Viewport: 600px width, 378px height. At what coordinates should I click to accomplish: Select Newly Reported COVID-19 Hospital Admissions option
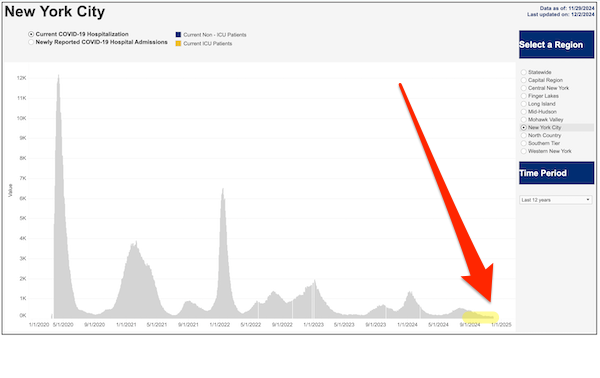click(31, 42)
